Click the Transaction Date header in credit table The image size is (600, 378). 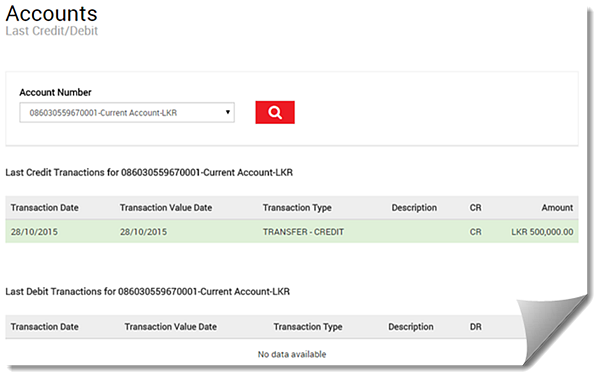point(44,208)
